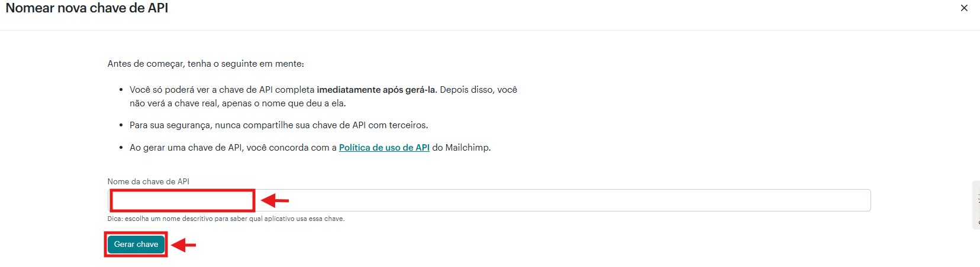Click the Dica hint text under the field
This screenshot has height=267, width=980.
coord(225,219)
